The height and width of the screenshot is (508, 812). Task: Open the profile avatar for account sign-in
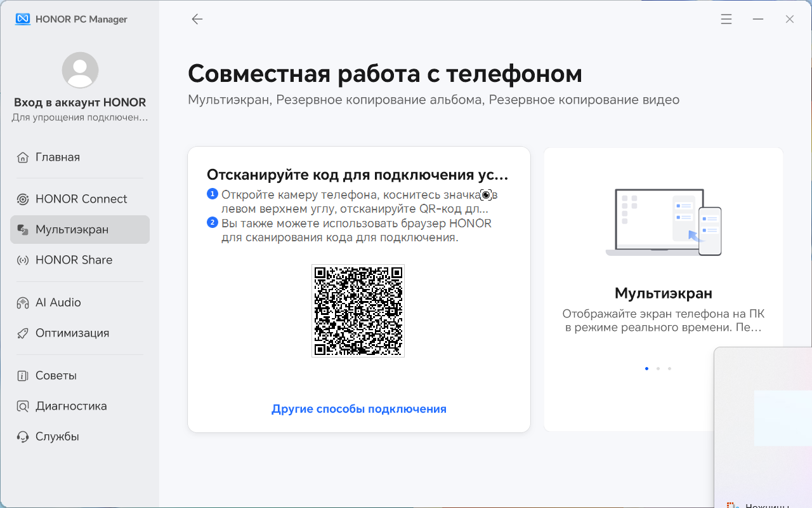click(80, 70)
